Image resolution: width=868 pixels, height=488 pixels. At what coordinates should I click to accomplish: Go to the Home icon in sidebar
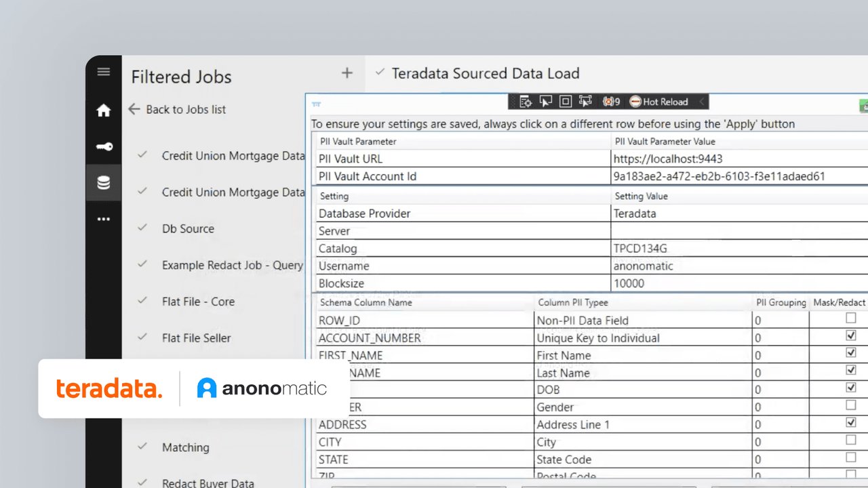[x=103, y=110]
